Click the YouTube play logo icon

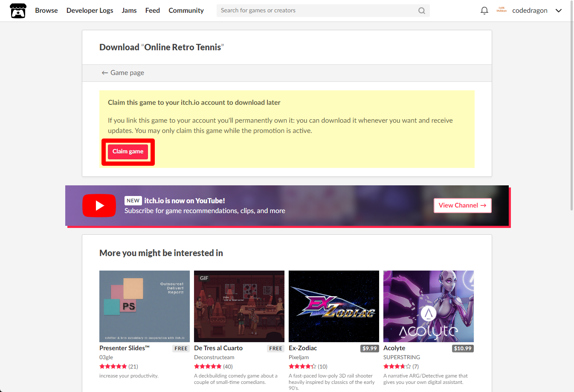point(99,205)
